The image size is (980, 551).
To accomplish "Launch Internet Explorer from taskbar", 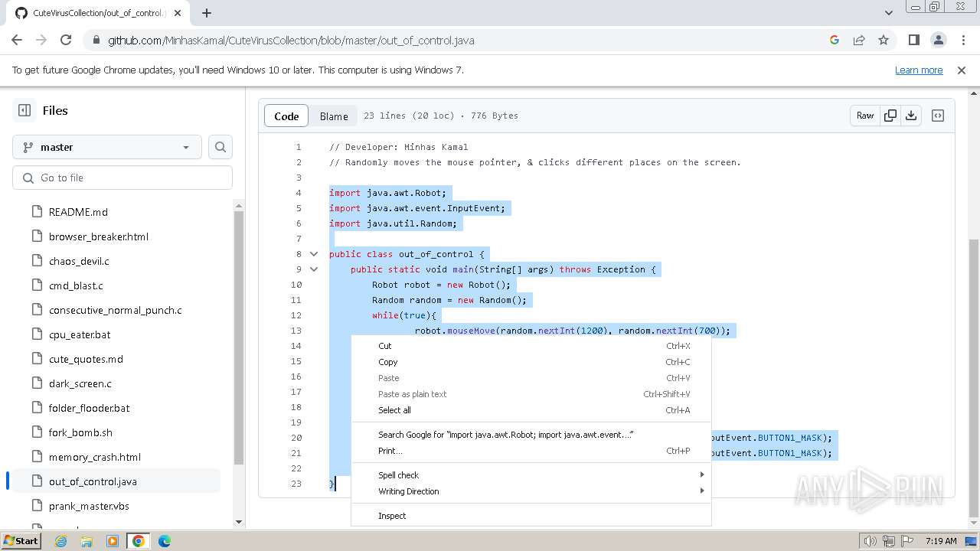I will click(x=60, y=540).
